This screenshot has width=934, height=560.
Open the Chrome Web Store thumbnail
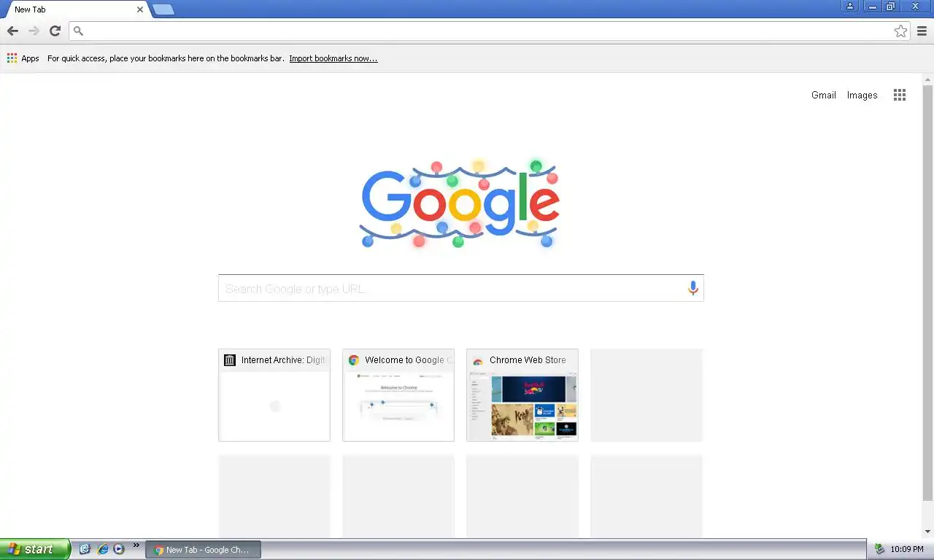[x=522, y=395]
